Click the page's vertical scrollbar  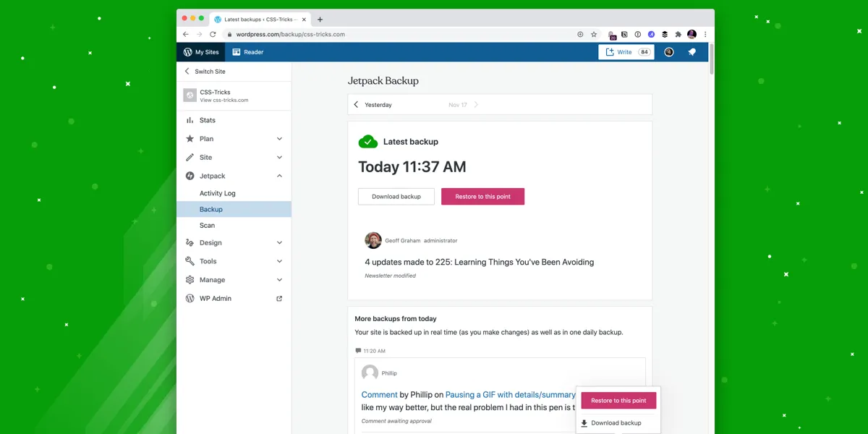pos(712,59)
